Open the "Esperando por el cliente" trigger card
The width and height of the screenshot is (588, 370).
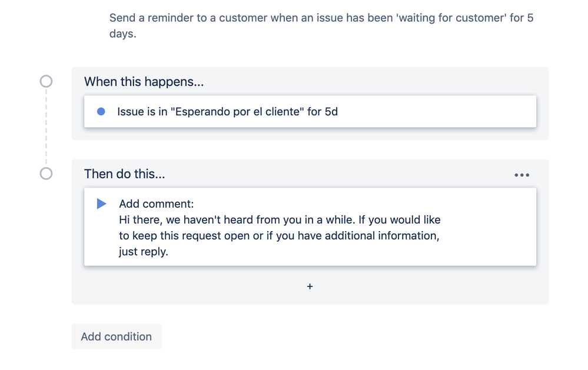pyautogui.click(x=310, y=111)
